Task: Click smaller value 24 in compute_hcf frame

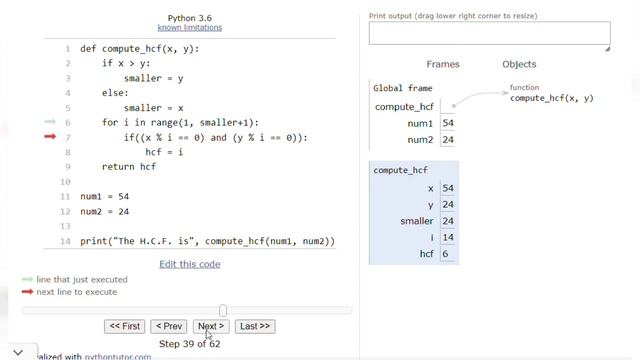Action: click(x=448, y=221)
